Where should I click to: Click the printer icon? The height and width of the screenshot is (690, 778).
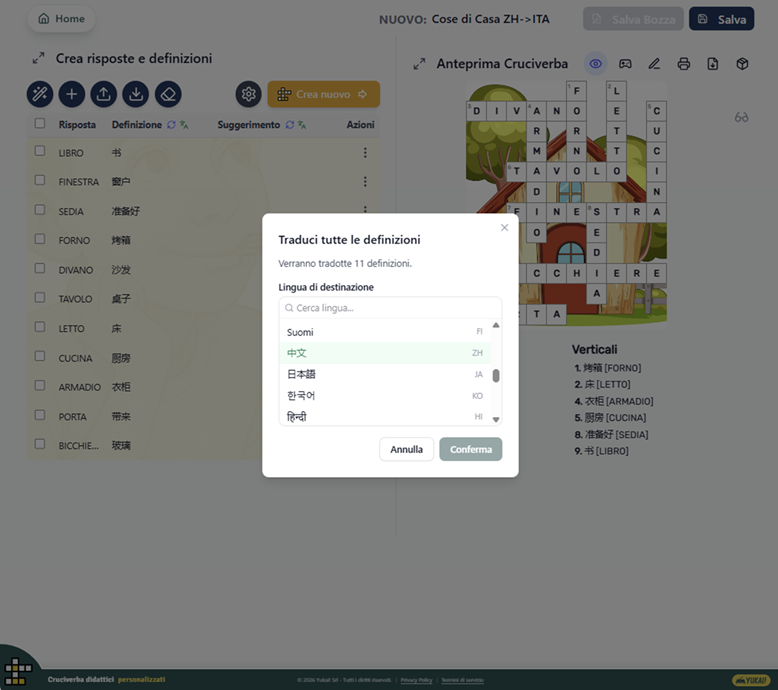click(x=684, y=64)
